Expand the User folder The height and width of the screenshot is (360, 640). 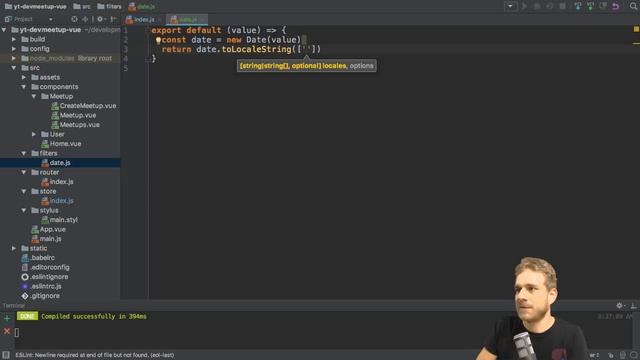pyautogui.click(x=34, y=134)
